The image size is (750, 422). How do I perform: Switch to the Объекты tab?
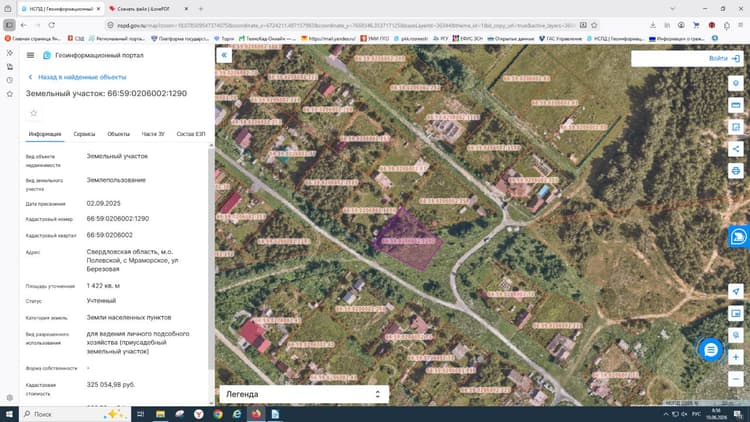(119, 134)
